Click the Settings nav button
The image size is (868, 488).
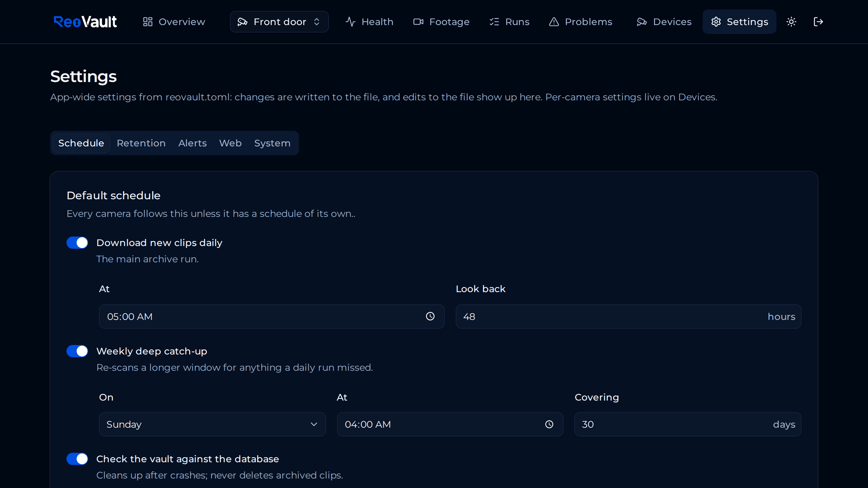(x=739, y=22)
